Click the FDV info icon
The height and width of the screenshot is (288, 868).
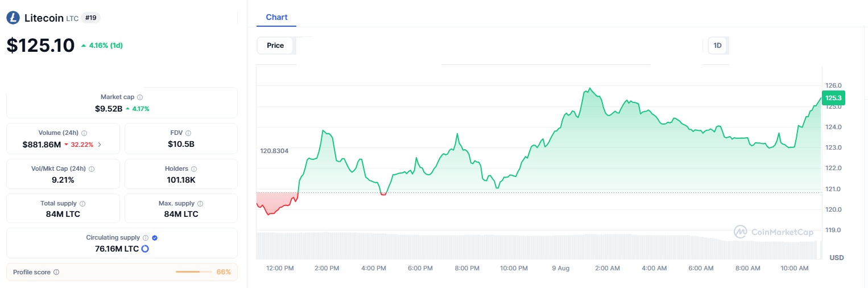click(188, 133)
